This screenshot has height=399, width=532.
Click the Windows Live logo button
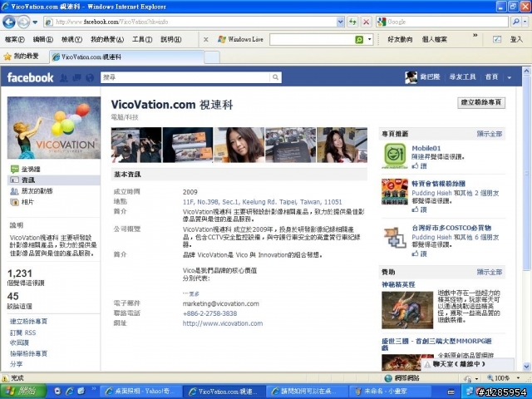240,39
